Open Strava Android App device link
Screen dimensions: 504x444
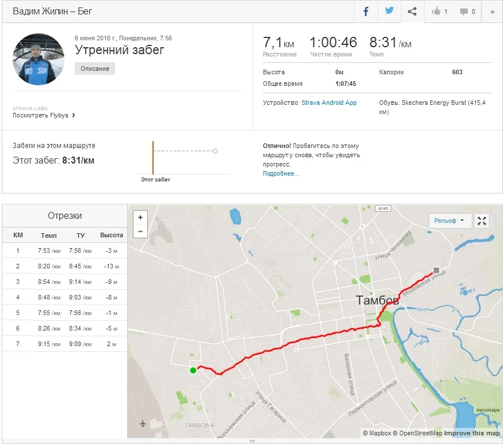pyautogui.click(x=329, y=103)
